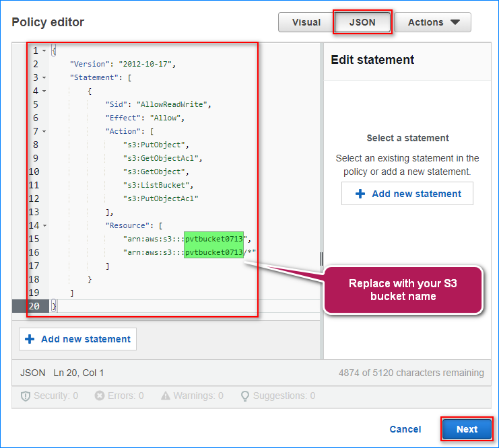The width and height of the screenshot is (499, 448).
Task: Click the highlighted bucket name on line 15
Action: click(x=214, y=239)
